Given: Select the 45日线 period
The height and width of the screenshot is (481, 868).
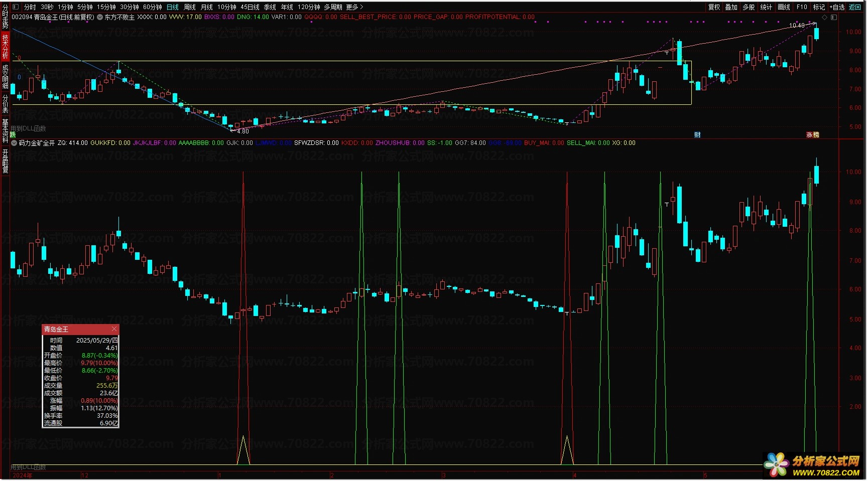Looking at the screenshot, I should coord(250,7).
